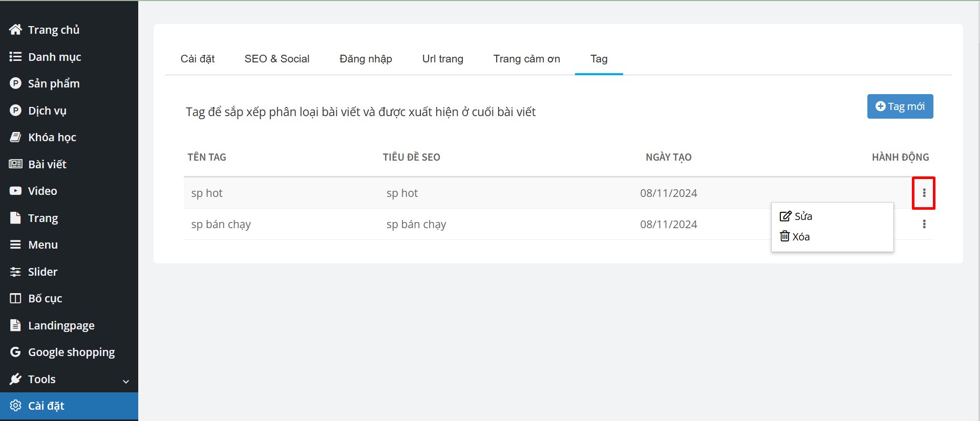Open action menu for sp hot row

coord(924,193)
